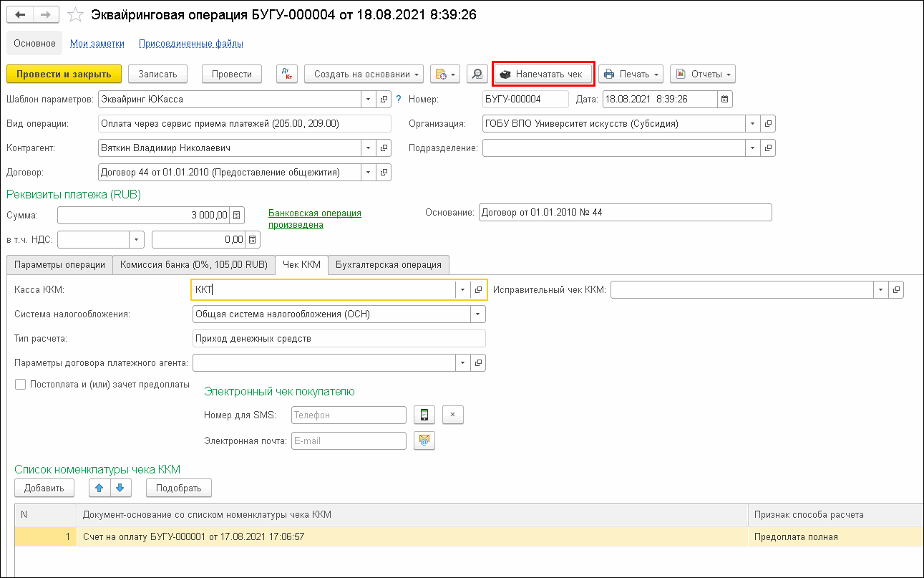Expand Система налогообложения dropdown
924x578 pixels.
pyautogui.click(x=477, y=314)
